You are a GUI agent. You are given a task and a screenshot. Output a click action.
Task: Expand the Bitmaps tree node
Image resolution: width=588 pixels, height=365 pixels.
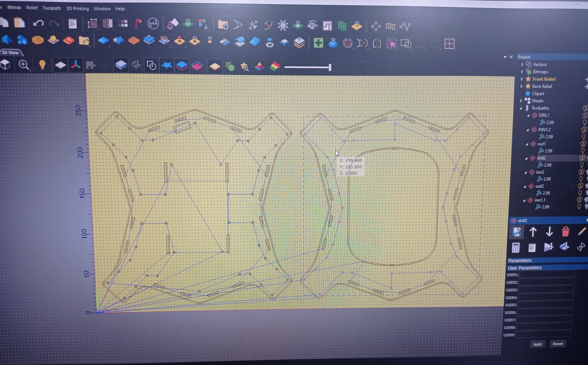(522, 72)
